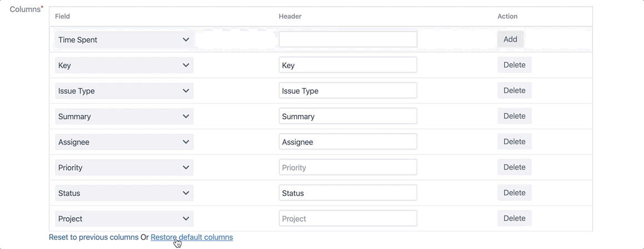Screen dimensions: 644x249
Task: Delete the Assignee column row
Action: 514,142
